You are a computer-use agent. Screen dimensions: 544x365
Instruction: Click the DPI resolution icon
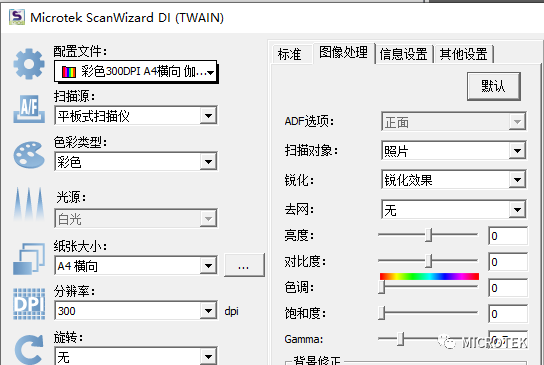pos(29,304)
